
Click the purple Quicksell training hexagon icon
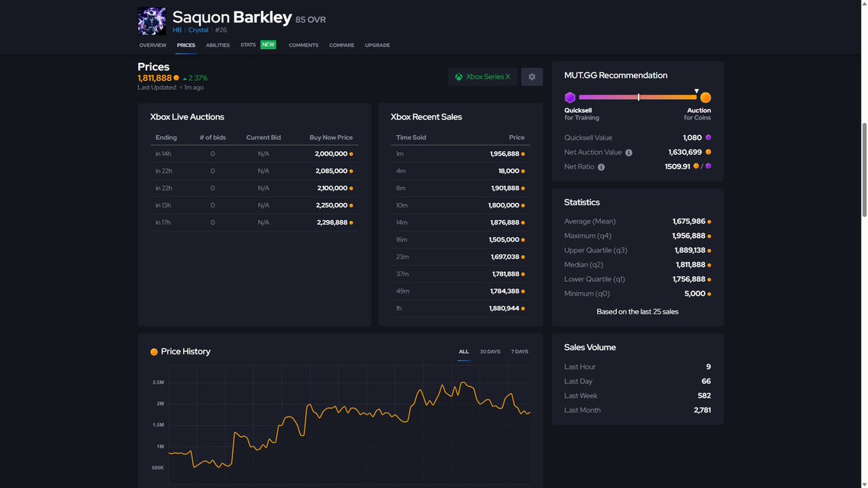click(x=570, y=98)
